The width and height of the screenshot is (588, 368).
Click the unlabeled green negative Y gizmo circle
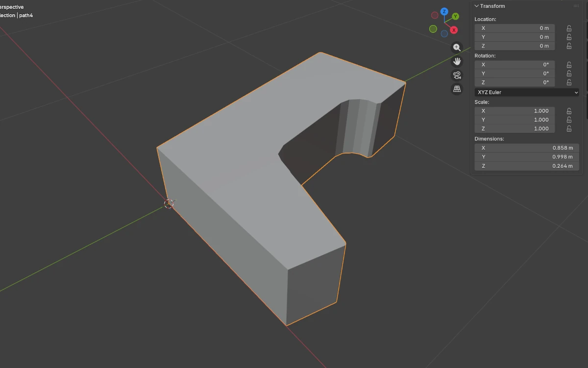click(433, 29)
